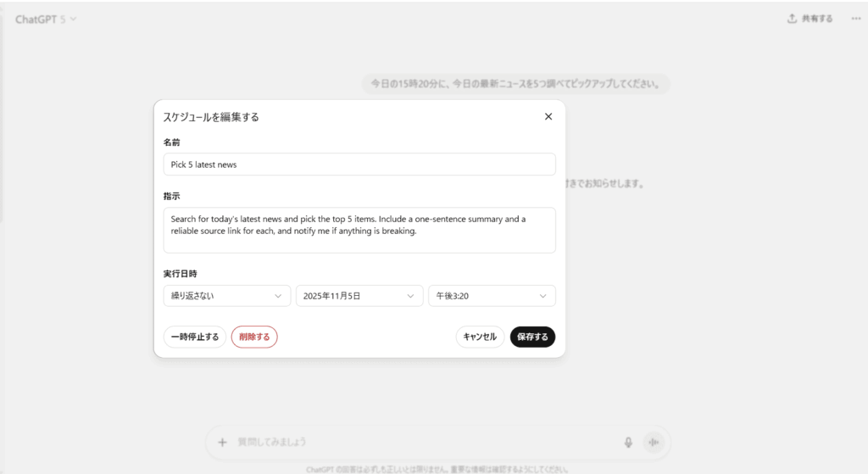Click the red 削除する button
Screen dimensions: 868x474
tap(254, 337)
